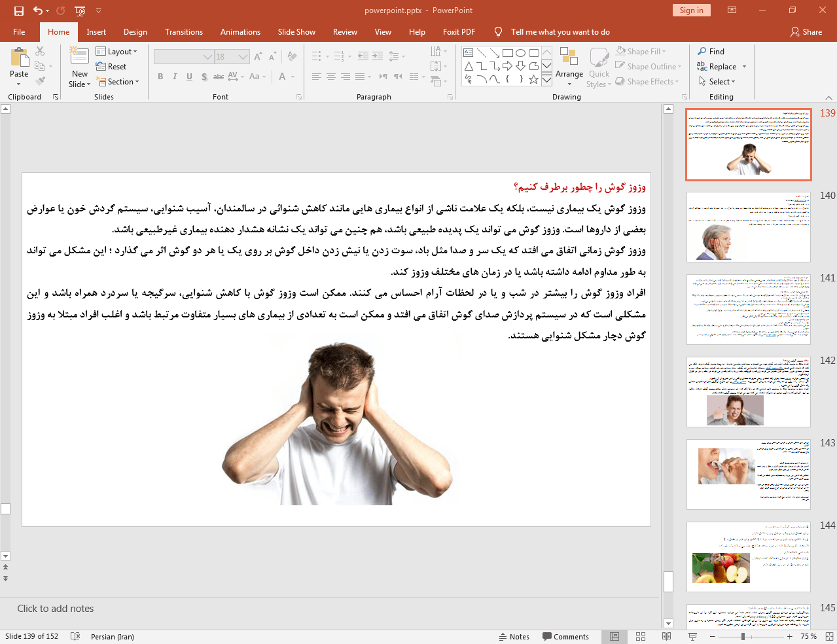Click the Format Painter brush icon
Viewport: 837px width, 644px height.
40,81
